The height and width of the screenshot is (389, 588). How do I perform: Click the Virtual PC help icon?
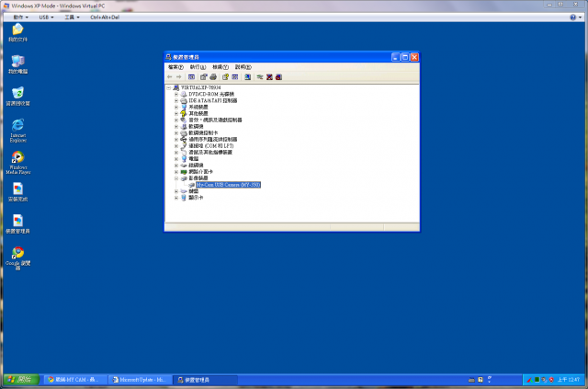pos(572,17)
